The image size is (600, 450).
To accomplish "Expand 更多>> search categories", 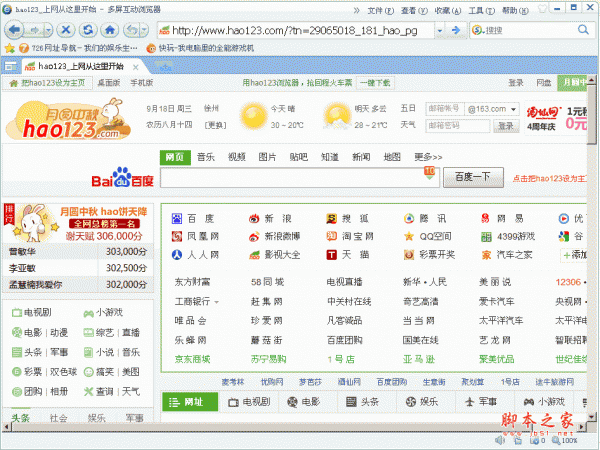I will [428, 157].
